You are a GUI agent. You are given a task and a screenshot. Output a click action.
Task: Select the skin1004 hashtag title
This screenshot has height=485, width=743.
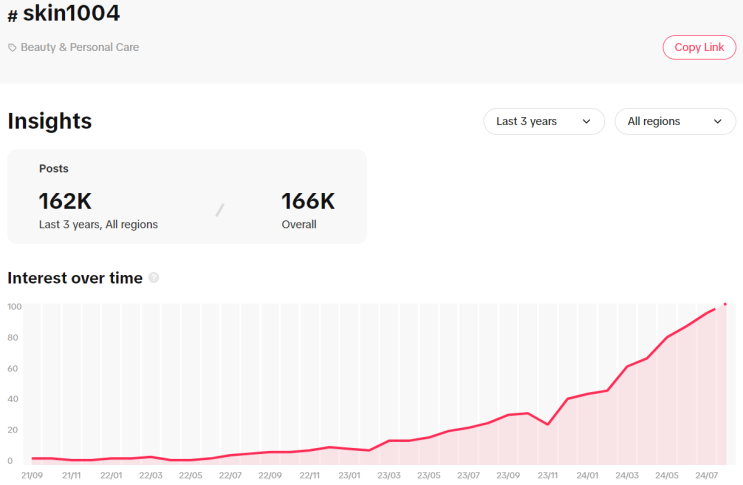pos(71,14)
